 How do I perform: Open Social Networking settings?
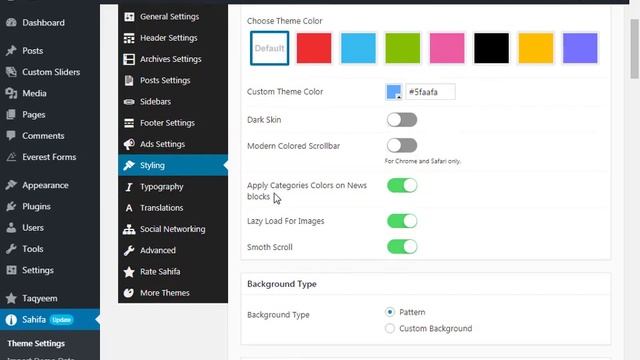pos(173,229)
